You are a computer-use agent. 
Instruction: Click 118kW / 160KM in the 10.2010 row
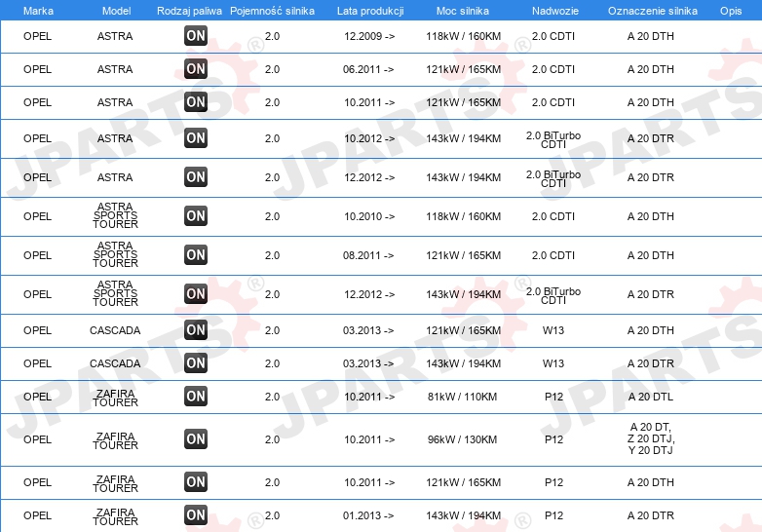[x=463, y=216]
